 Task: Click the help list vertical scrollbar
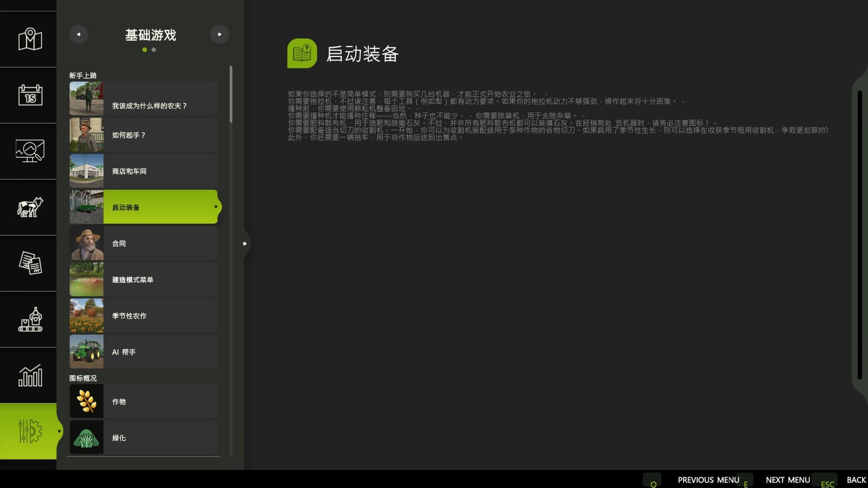coord(231,94)
